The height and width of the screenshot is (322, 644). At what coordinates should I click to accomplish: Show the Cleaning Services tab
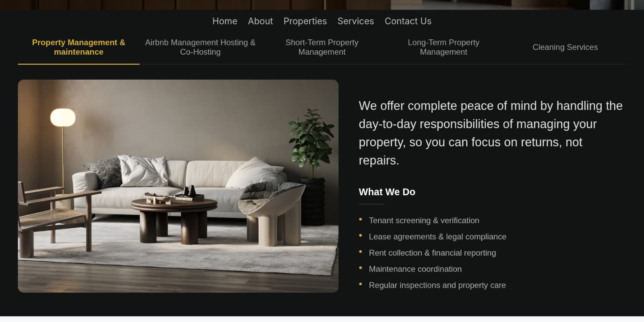(x=565, y=47)
